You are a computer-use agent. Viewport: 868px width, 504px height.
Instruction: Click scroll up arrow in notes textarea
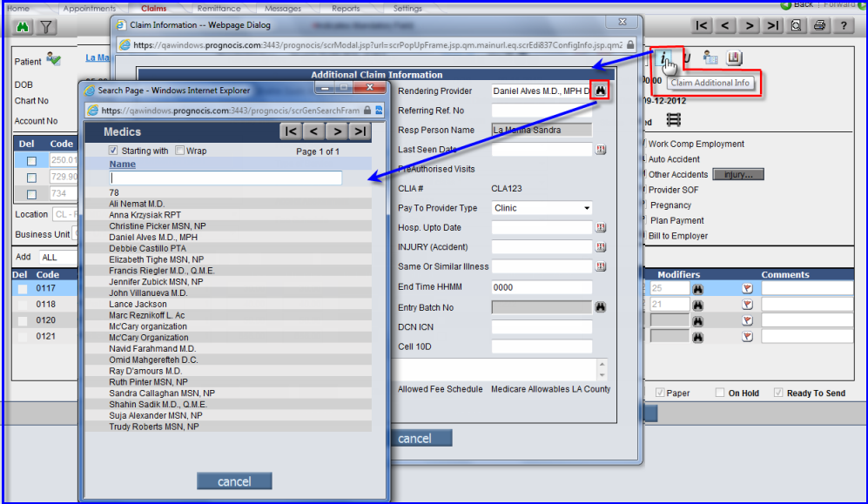tap(602, 364)
